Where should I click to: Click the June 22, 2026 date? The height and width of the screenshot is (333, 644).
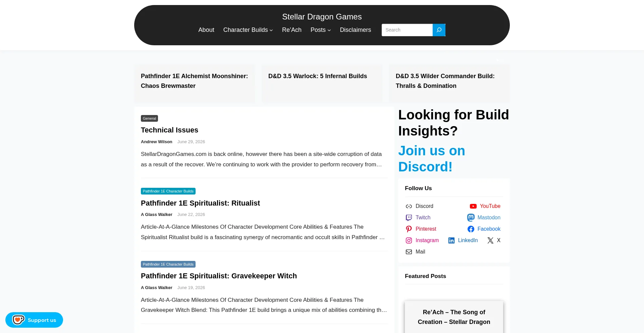tap(191, 215)
